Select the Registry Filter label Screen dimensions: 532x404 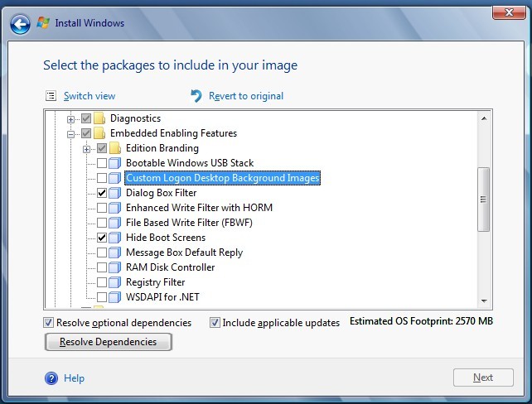click(156, 282)
